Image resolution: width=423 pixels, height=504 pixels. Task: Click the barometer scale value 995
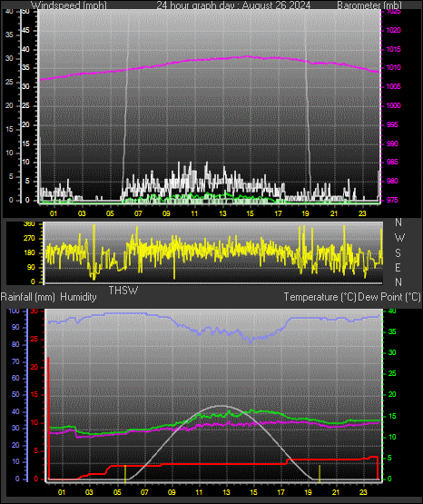[392, 124]
